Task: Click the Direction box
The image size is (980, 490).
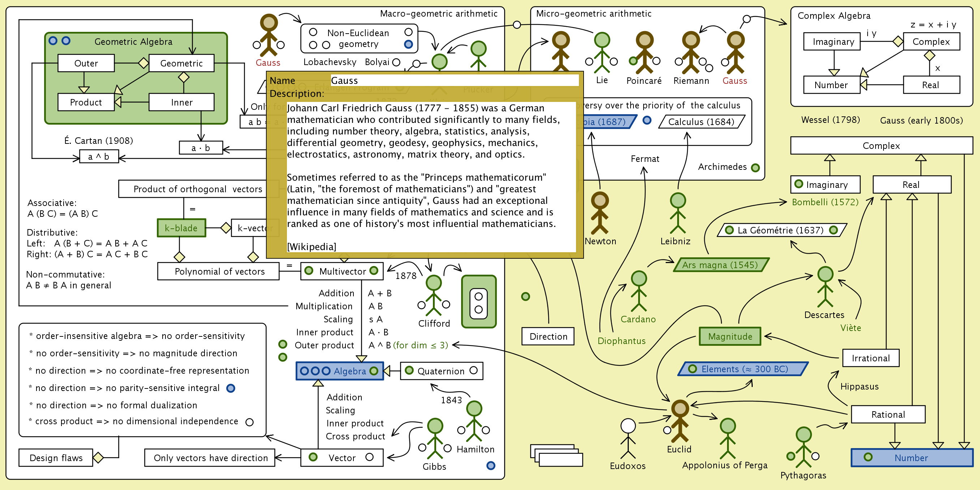Action: (548, 336)
